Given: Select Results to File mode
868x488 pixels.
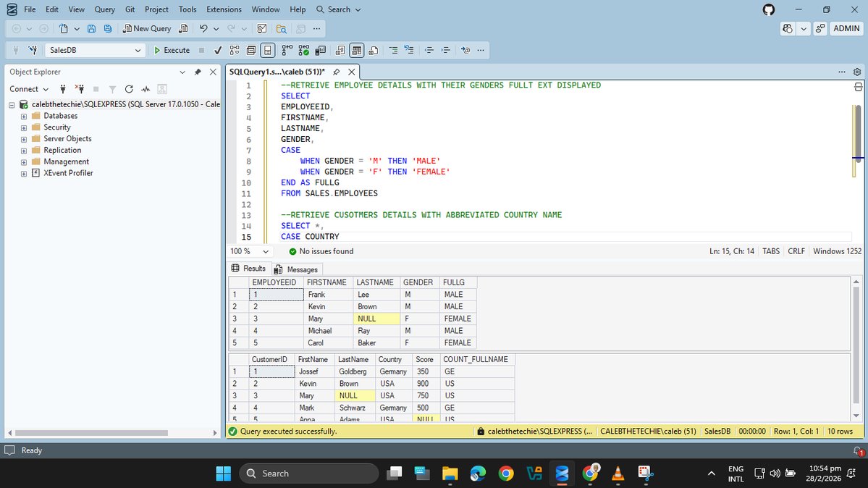Looking at the screenshot, I should pos(373,50).
